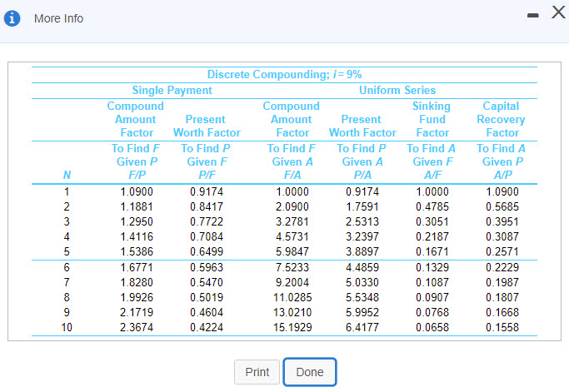Viewport: 569px width, 392px height.
Task: Minimize the More Info dialog
Action: (x=532, y=15)
